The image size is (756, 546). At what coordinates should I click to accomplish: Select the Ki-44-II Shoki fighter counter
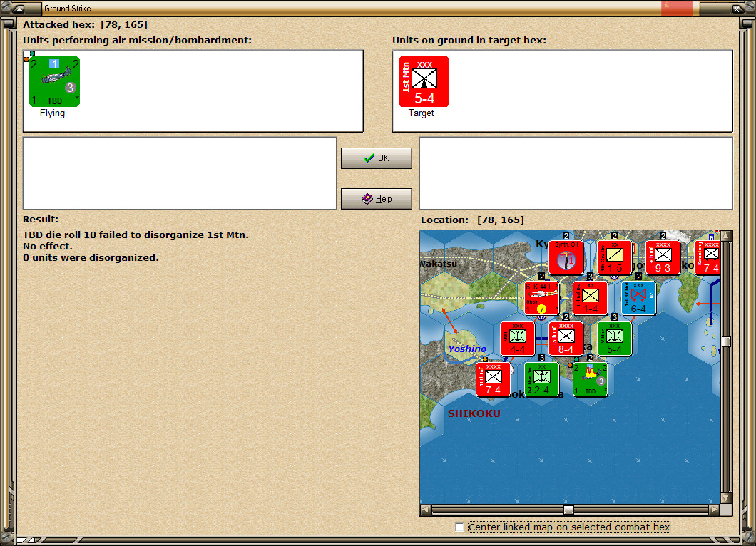point(541,298)
